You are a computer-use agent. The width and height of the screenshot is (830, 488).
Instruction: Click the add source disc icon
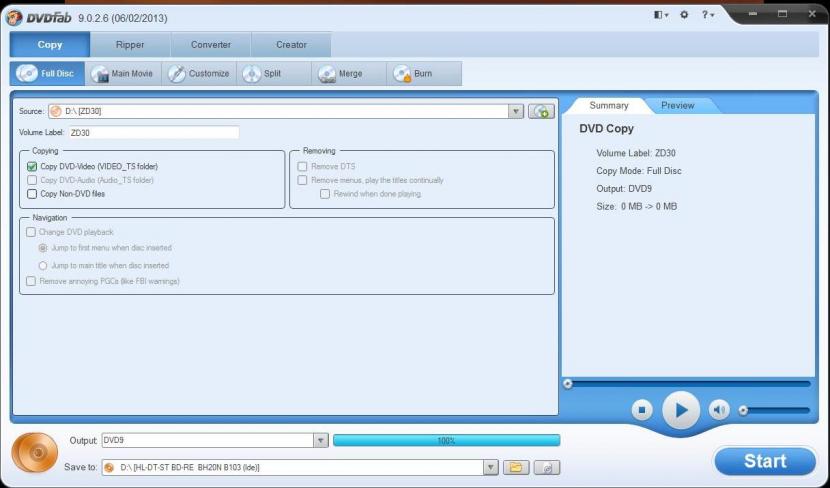point(541,112)
